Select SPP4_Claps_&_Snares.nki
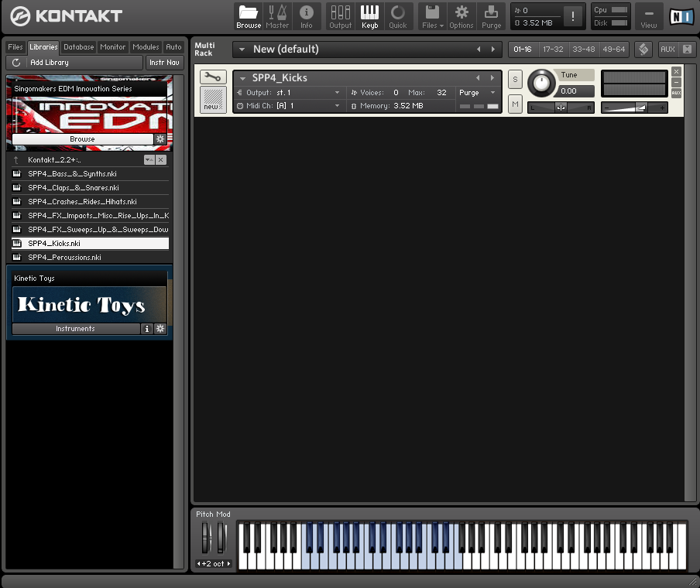The image size is (700, 588). 90,188
